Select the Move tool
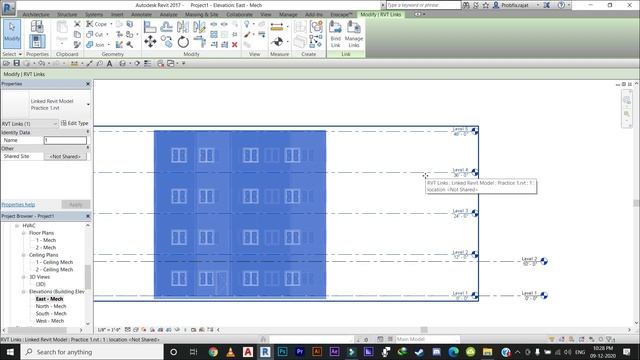Screen dimensions: 640x360 click(150, 42)
